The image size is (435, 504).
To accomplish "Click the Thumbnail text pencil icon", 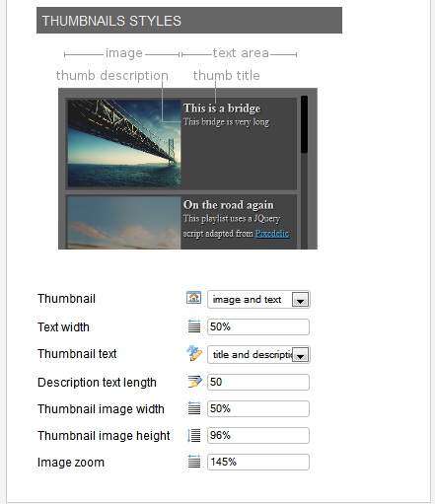I will (x=194, y=353).
